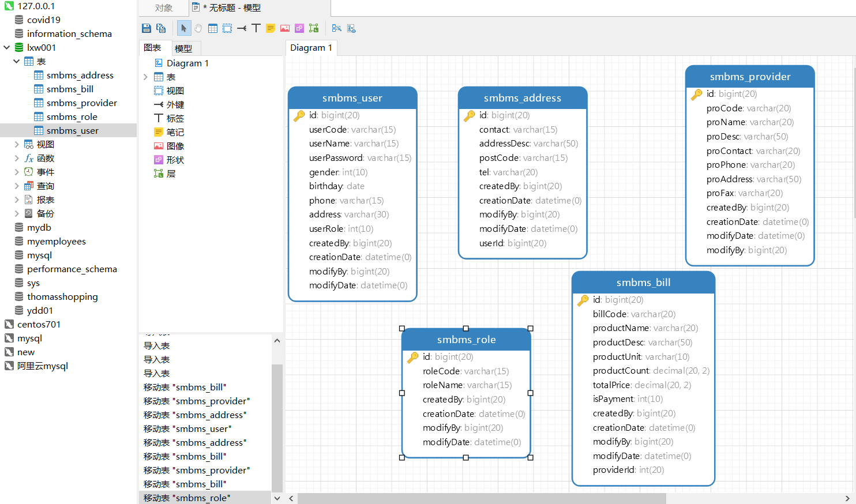Click the key icon in smbms_role table
The width and height of the screenshot is (856, 504).
click(x=413, y=357)
